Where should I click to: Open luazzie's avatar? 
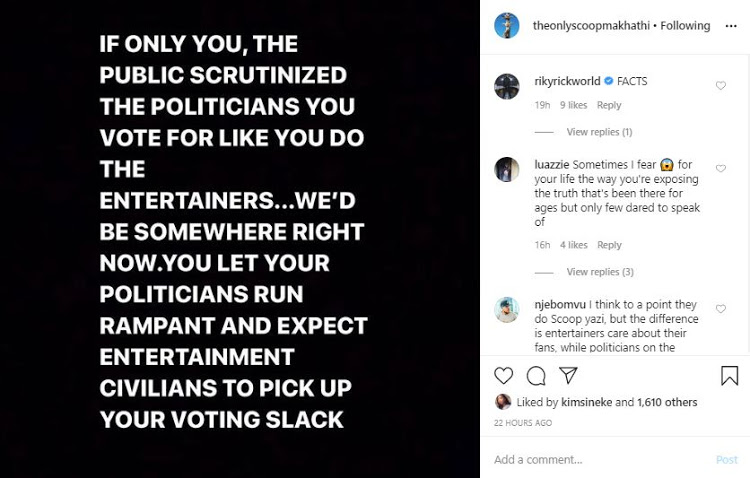(x=507, y=170)
